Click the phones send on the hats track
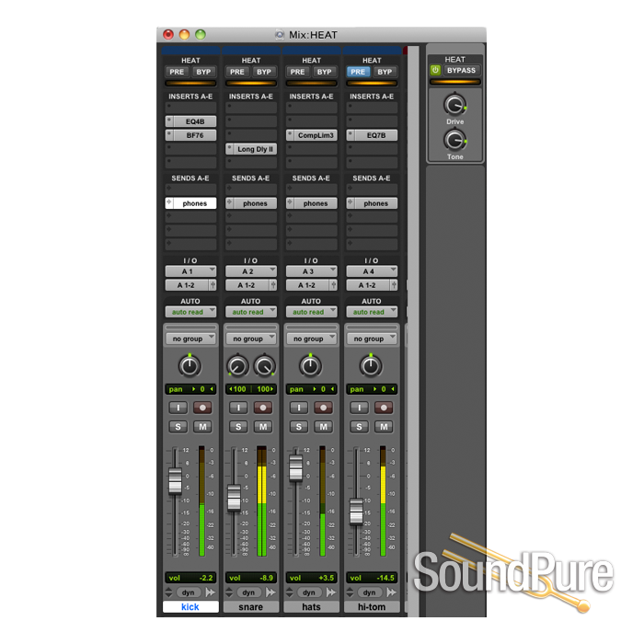The width and height of the screenshot is (644, 644). (311, 203)
